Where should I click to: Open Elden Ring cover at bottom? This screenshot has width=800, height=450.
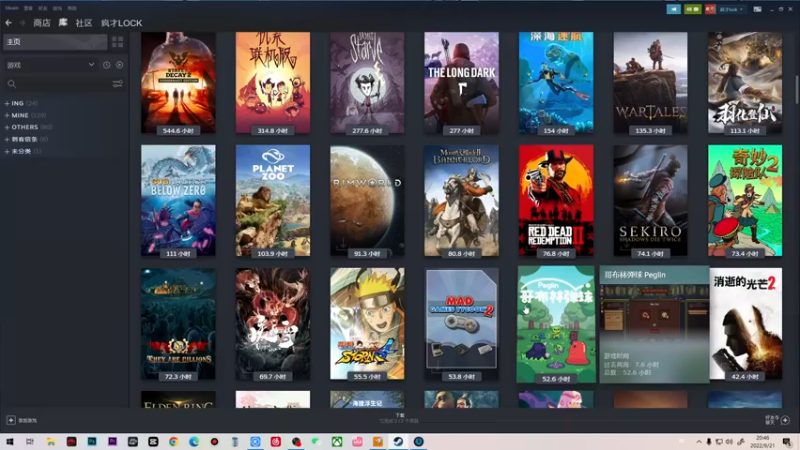coord(178,399)
